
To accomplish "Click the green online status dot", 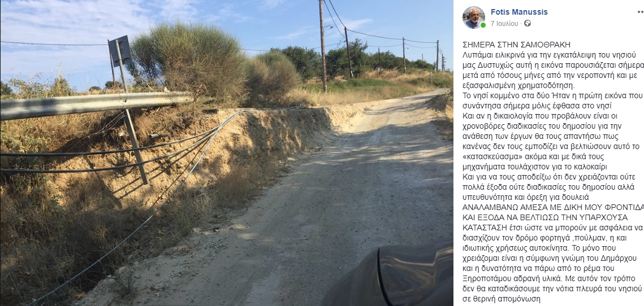I will tap(483, 25).
